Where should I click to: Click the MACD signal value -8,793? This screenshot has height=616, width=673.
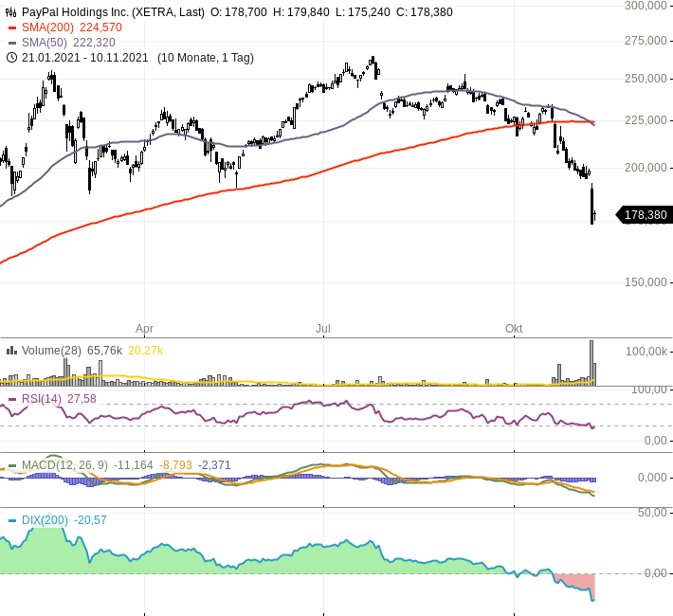[175, 465]
